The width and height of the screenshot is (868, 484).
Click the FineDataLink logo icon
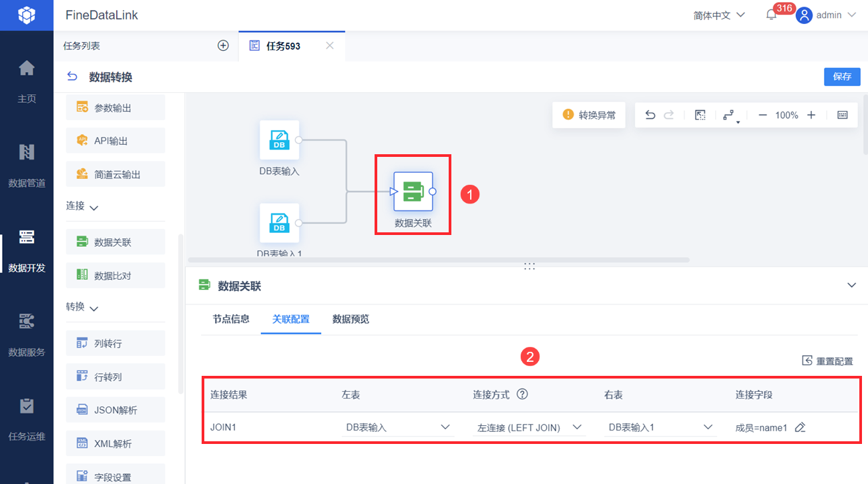27,15
